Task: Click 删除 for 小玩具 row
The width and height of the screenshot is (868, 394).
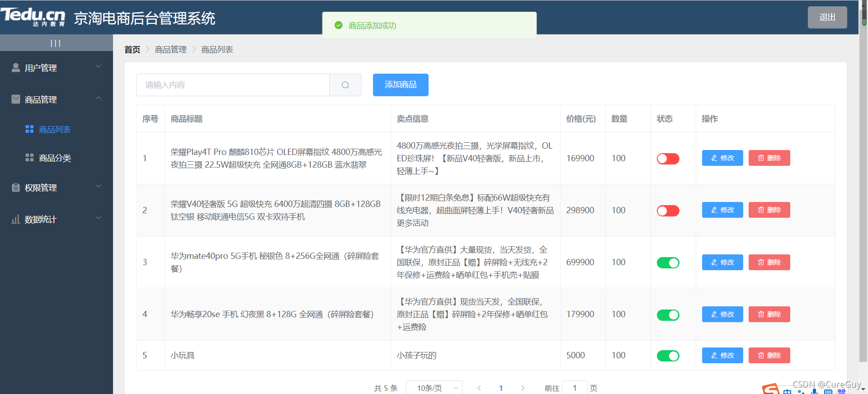Action: tap(769, 356)
